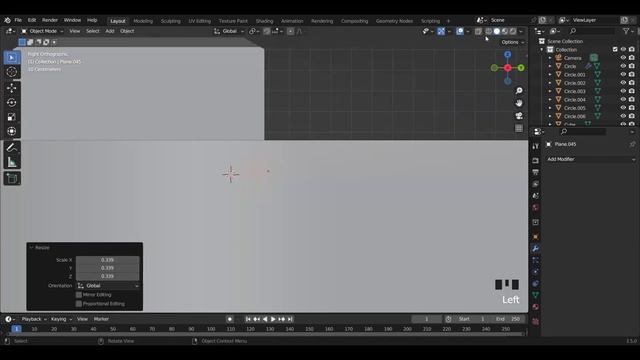Collapse the Collection tree item
The height and width of the screenshot is (360, 640).
[x=542, y=49]
